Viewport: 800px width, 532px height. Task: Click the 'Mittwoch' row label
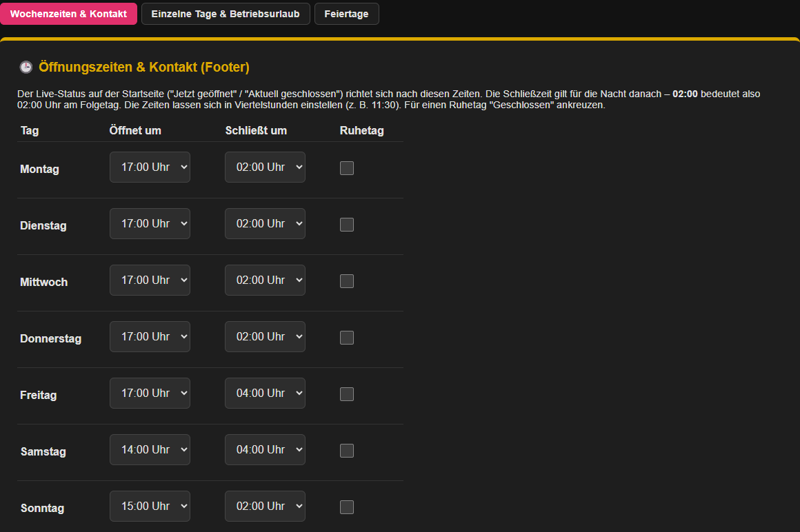coord(44,283)
